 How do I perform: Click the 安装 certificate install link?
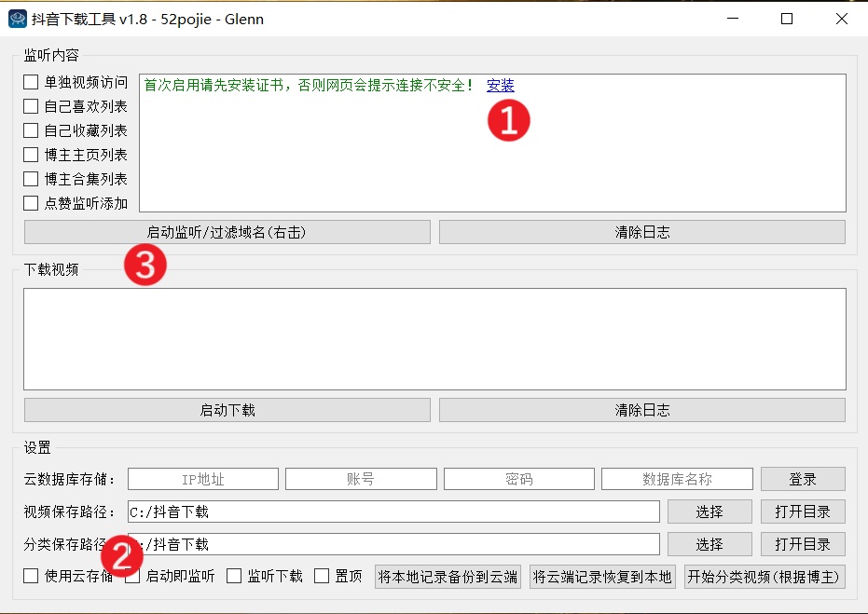click(501, 85)
